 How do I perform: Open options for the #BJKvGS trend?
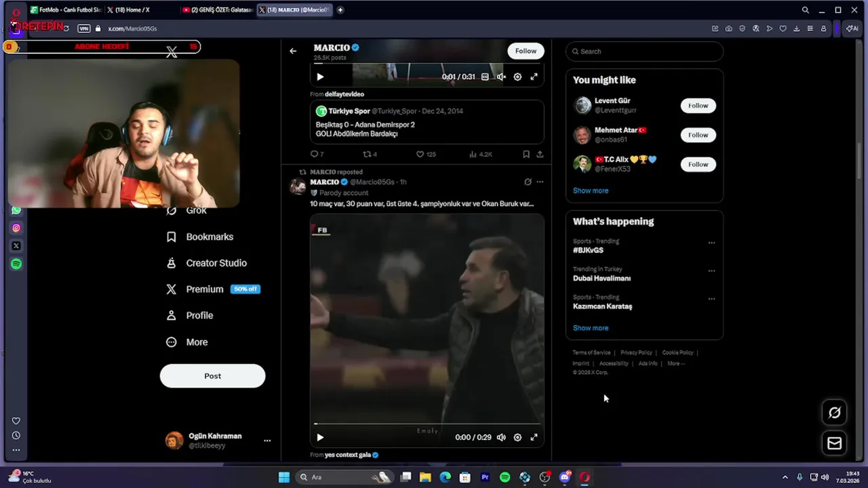pos(711,243)
